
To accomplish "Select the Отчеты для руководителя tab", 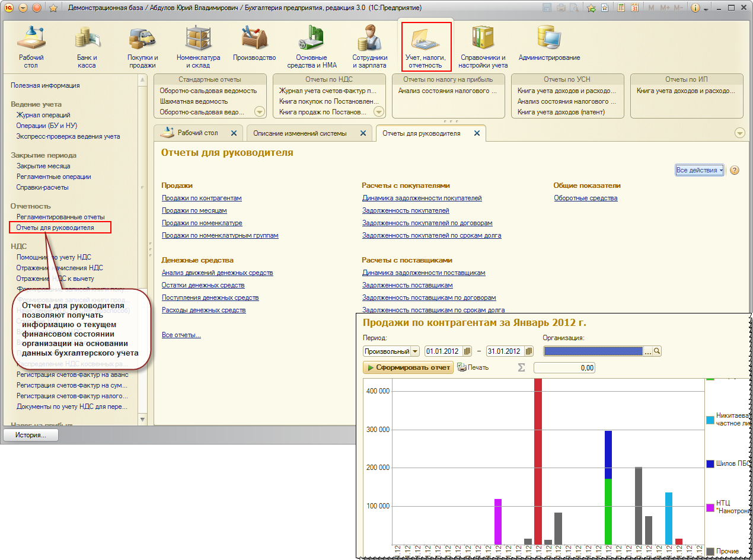I will click(421, 133).
